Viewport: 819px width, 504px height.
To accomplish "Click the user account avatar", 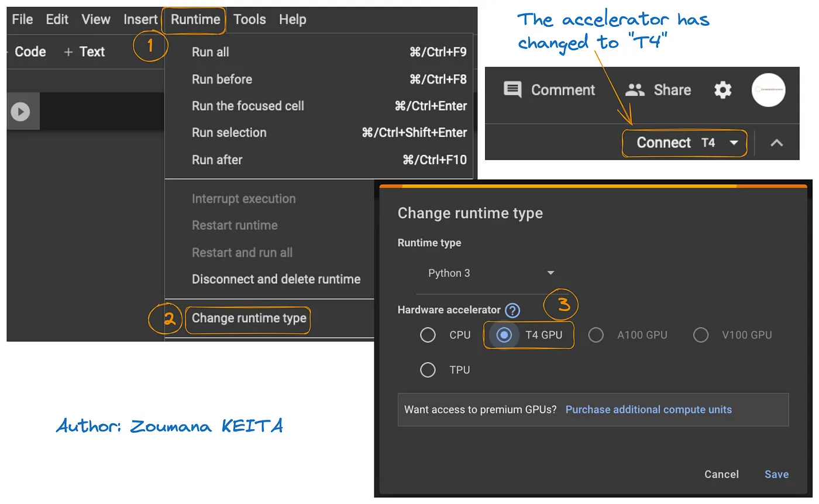I will [768, 90].
